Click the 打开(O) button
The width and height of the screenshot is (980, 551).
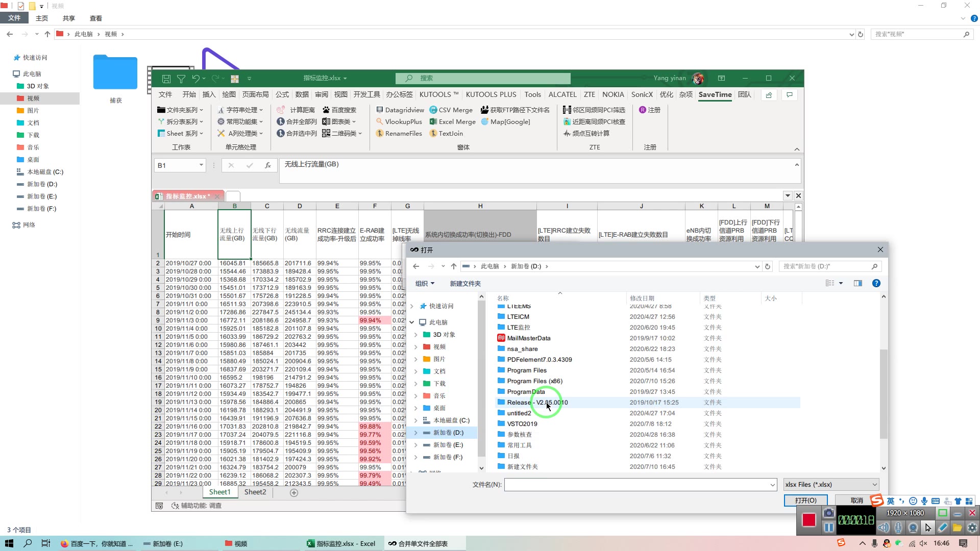click(x=805, y=500)
